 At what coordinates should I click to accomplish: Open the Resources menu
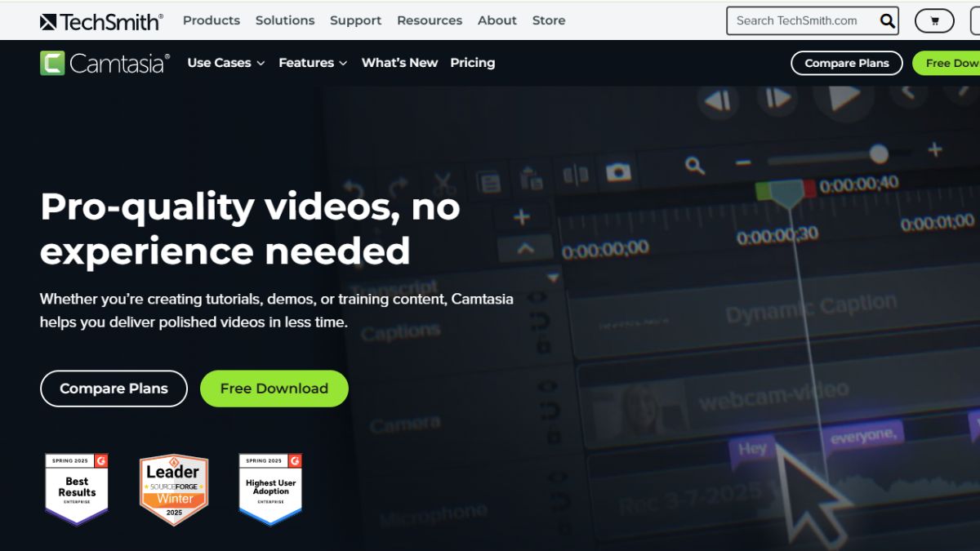[430, 20]
